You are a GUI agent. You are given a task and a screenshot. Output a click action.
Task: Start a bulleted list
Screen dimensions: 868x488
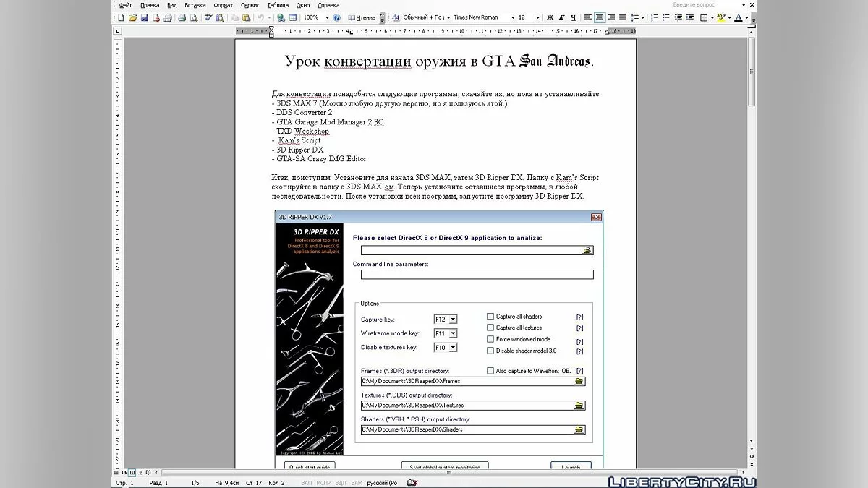pyautogui.click(x=666, y=17)
